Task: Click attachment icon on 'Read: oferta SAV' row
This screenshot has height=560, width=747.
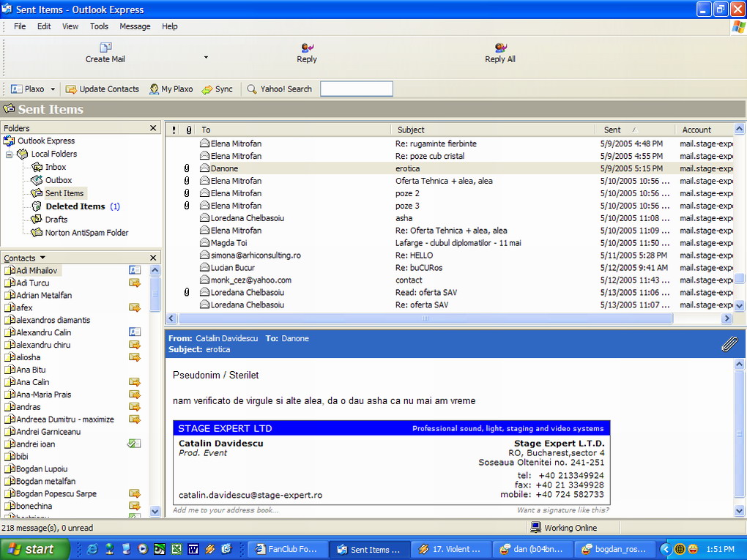Action: click(187, 292)
